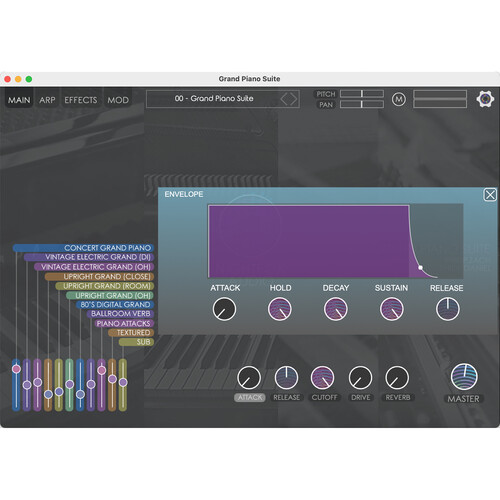Viewport: 500px width, 500px height.
Task: Click the Cutoff knob
Action: 322,378
